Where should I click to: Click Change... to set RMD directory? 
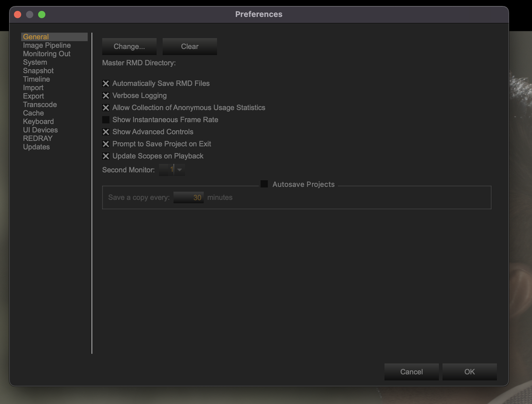click(x=129, y=46)
